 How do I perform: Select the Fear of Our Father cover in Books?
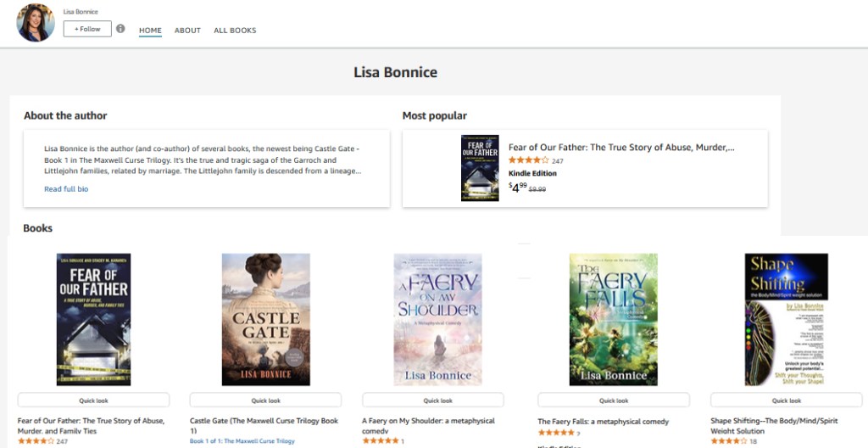point(93,319)
